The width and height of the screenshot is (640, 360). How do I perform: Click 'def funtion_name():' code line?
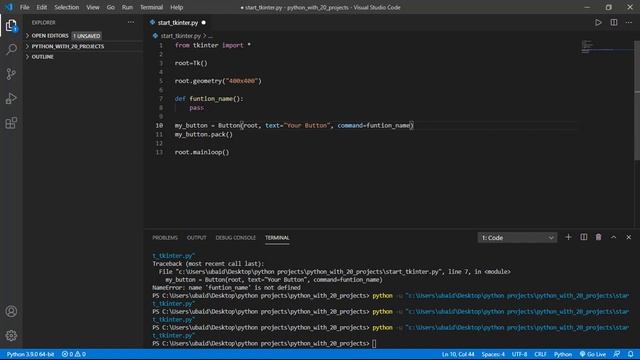209,99
